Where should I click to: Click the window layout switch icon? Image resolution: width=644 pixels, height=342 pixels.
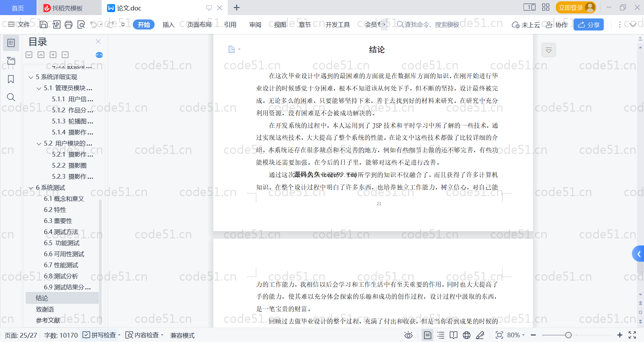pos(530,7)
